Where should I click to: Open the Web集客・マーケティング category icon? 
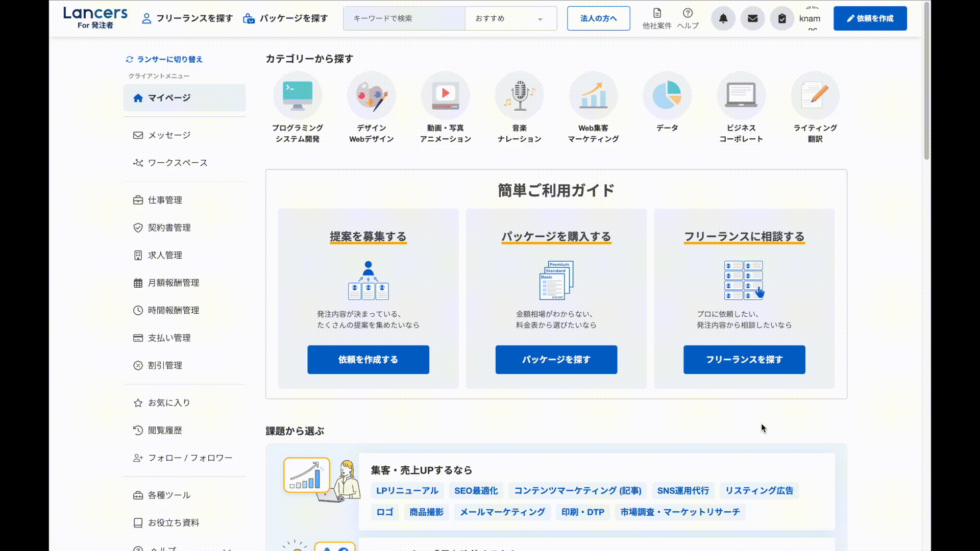point(593,96)
